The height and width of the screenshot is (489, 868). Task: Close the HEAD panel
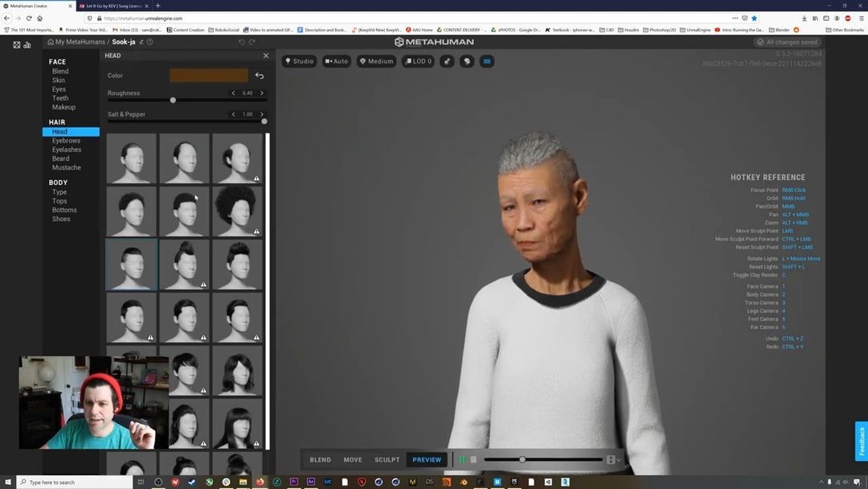coord(266,55)
